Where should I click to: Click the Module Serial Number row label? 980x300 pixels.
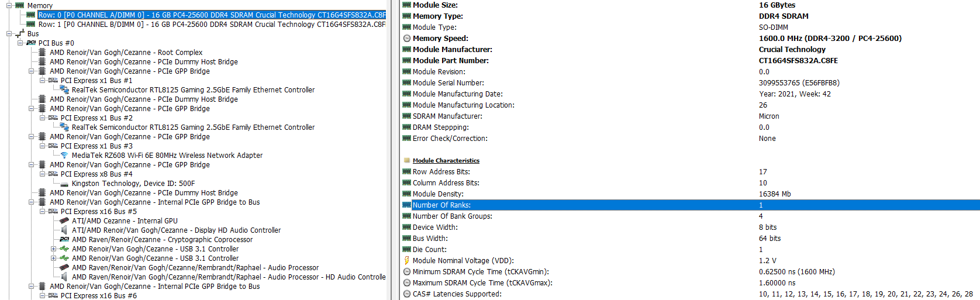pos(448,83)
